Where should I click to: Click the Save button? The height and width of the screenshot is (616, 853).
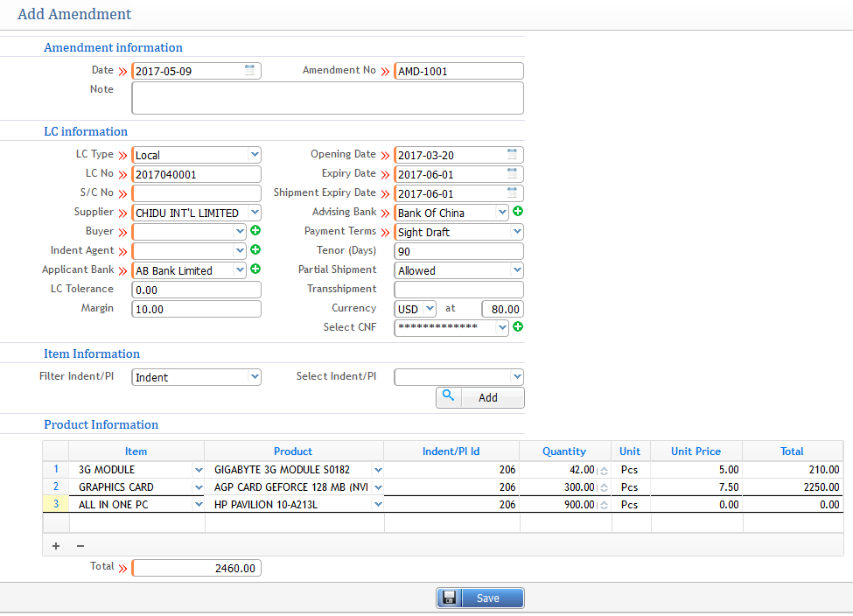pyautogui.click(x=479, y=597)
